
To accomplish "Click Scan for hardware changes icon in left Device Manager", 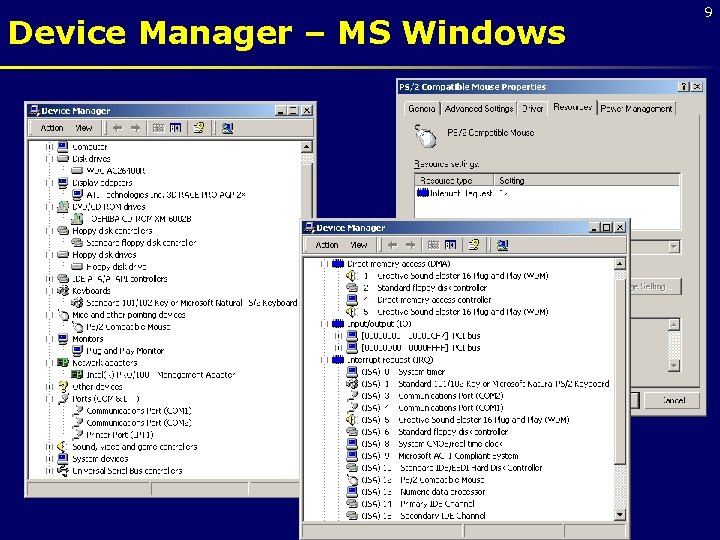I will click(x=227, y=128).
